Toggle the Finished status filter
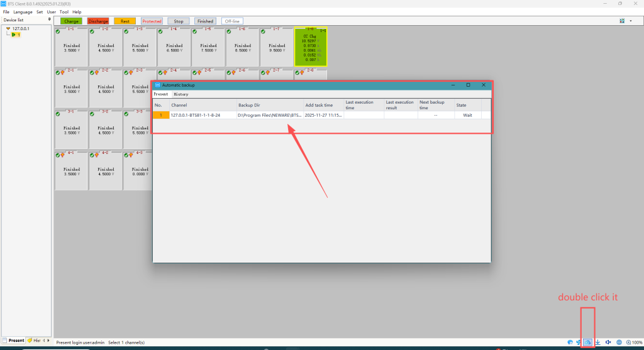Screen dimensions: 644x350 pyautogui.click(x=205, y=21)
